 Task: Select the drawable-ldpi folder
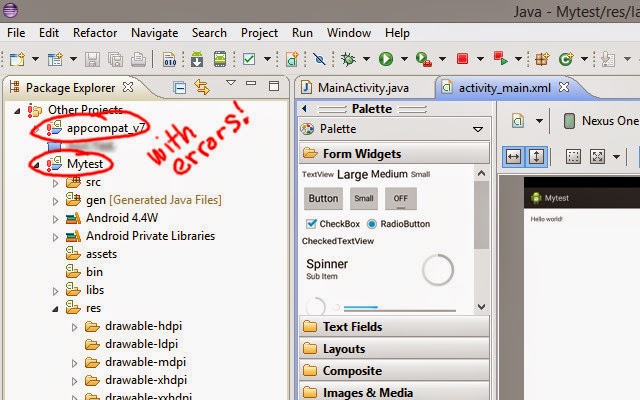click(131, 344)
